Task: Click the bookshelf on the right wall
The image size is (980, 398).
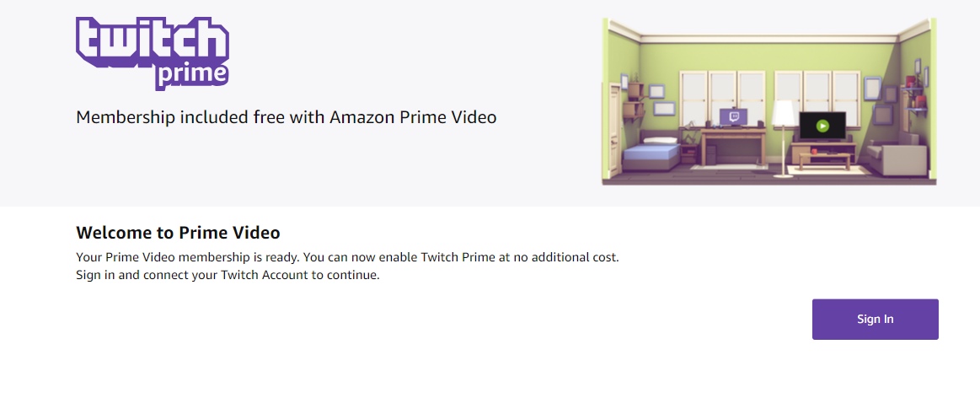Action: coord(913,97)
